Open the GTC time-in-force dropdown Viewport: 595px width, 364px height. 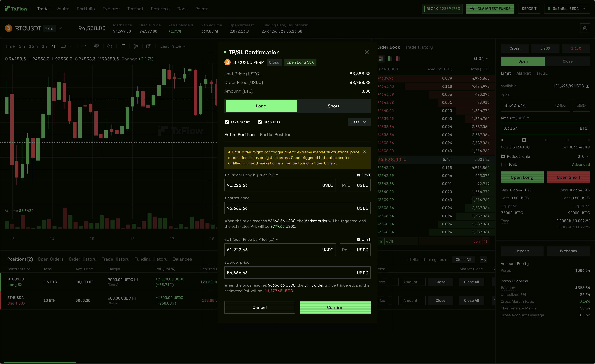pyautogui.click(x=583, y=156)
